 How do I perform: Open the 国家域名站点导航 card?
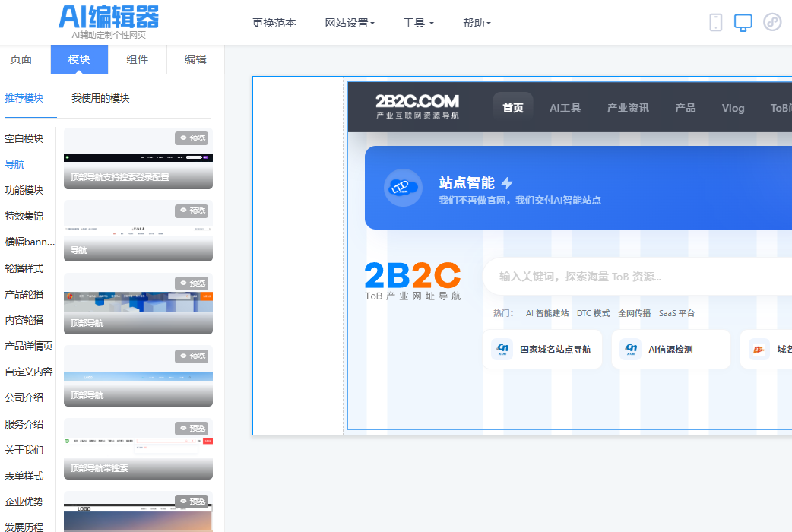point(543,349)
